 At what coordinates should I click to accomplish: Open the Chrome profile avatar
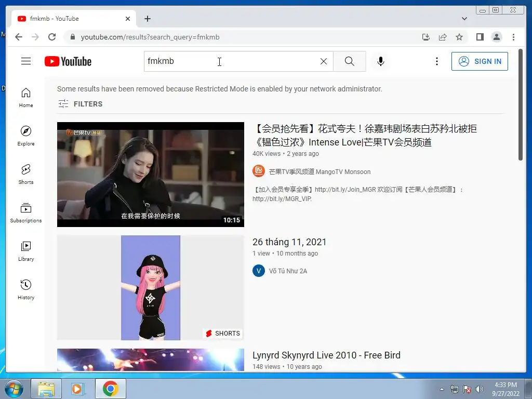pyautogui.click(x=496, y=37)
